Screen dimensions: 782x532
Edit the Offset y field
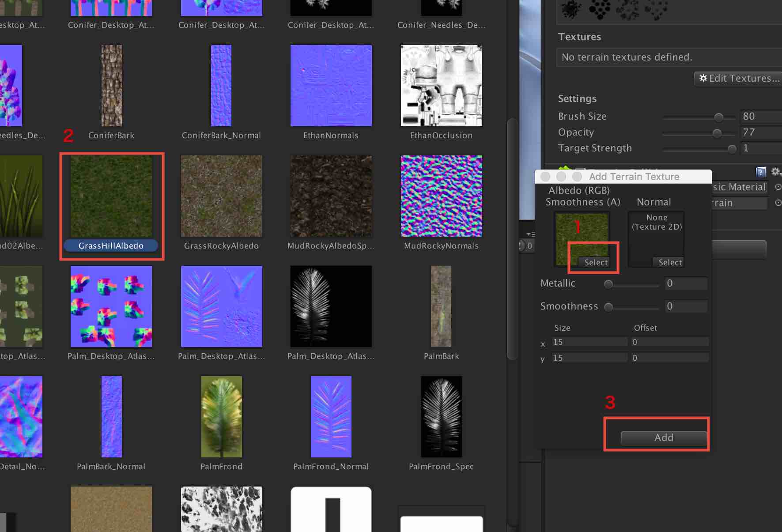coord(669,358)
